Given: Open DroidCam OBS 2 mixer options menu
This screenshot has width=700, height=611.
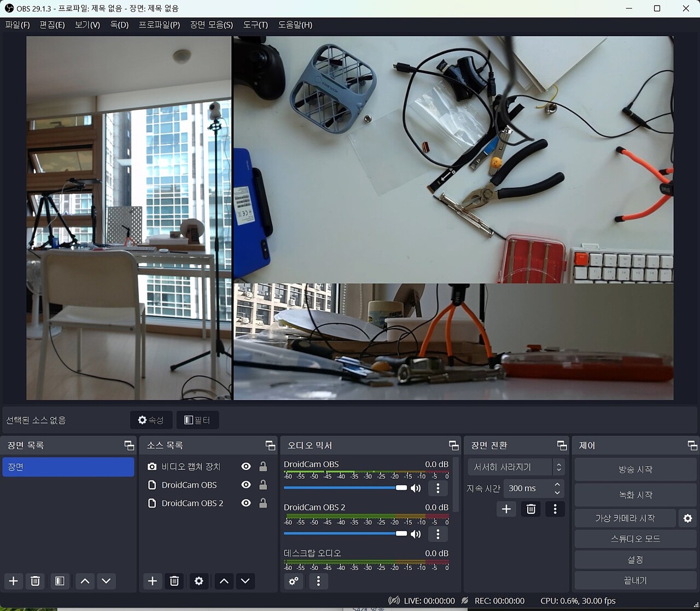Looking at the screenshot, I should [437, 534].
